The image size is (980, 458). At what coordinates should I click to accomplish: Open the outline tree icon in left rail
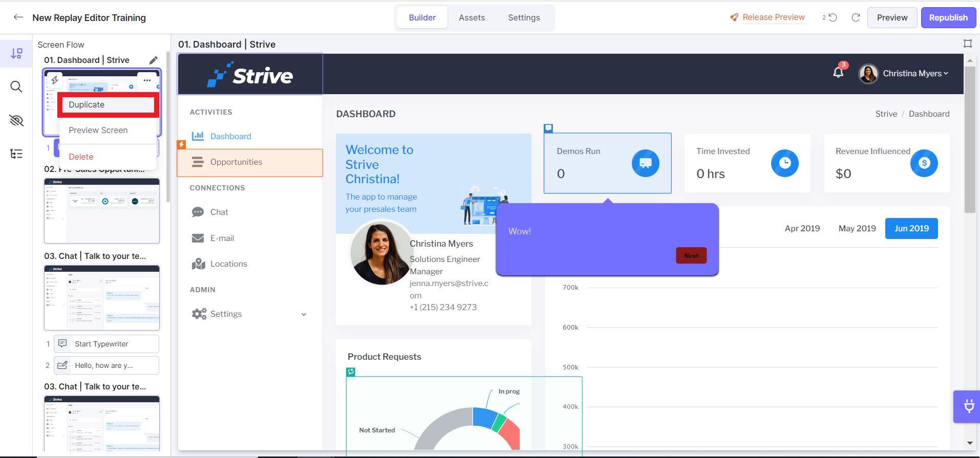(x=16, y=154)
